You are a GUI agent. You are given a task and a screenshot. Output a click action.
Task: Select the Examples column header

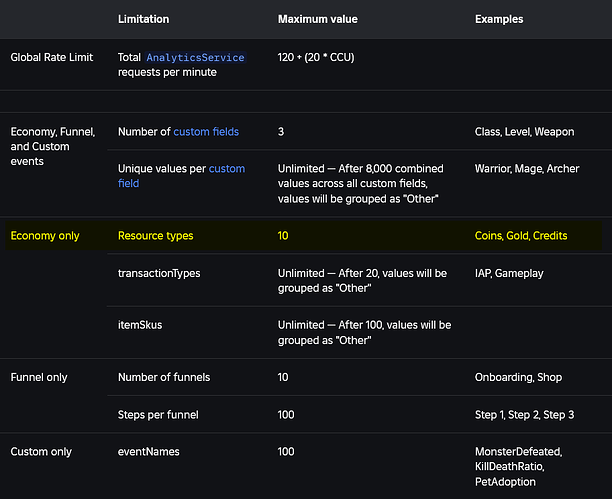[499, 19]
